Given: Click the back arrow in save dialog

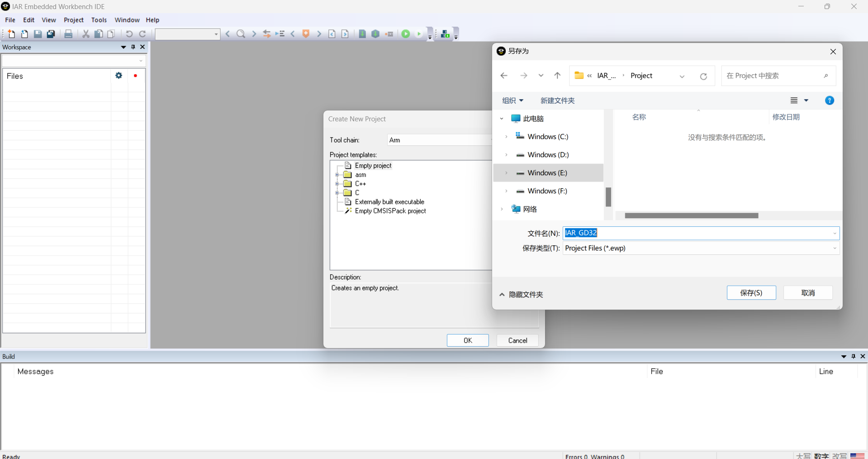Looking at the screenshot, I should pos(504,76).
